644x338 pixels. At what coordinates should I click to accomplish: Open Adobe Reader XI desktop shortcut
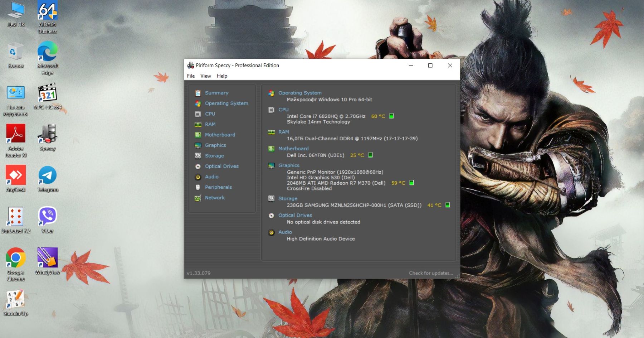[x=16, y=141]
